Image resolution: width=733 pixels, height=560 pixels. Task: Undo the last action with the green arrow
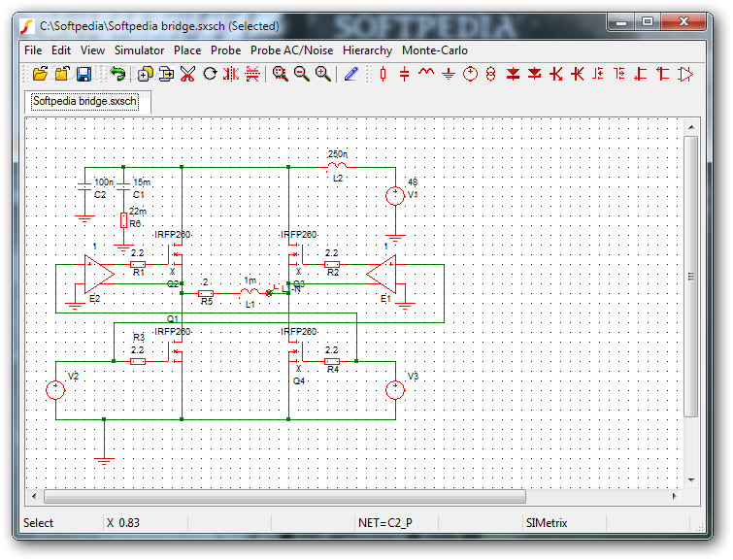117,74
